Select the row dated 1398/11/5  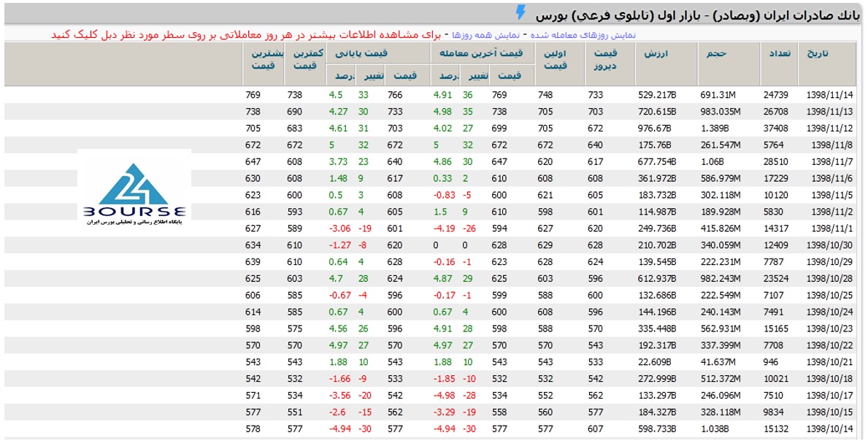coord(431,195)
